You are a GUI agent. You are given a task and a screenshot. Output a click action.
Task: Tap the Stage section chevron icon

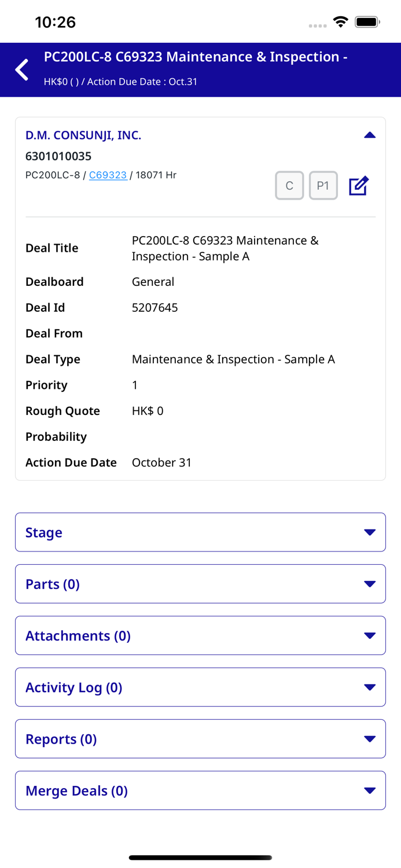pos(370,532)
